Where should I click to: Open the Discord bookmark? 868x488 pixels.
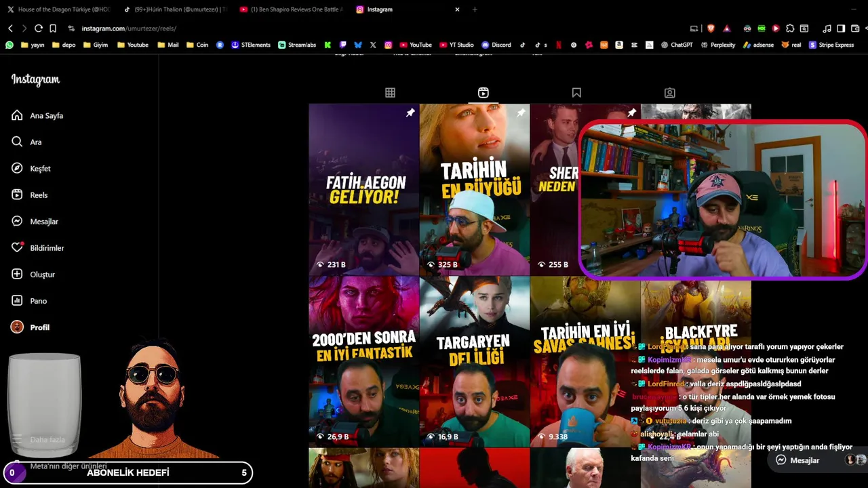(496, 45)
